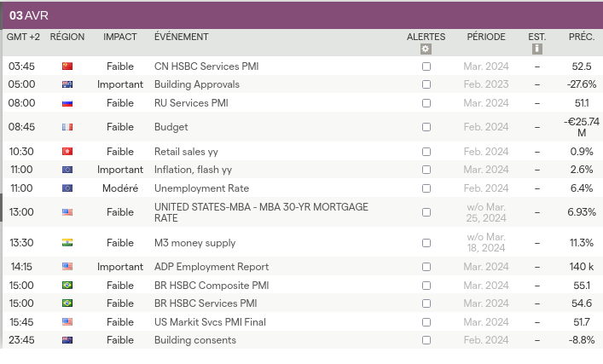Click the Brazil flag on BR HSBC Composite PMI row
Screen dimensions: 603x364
(67, 286)
